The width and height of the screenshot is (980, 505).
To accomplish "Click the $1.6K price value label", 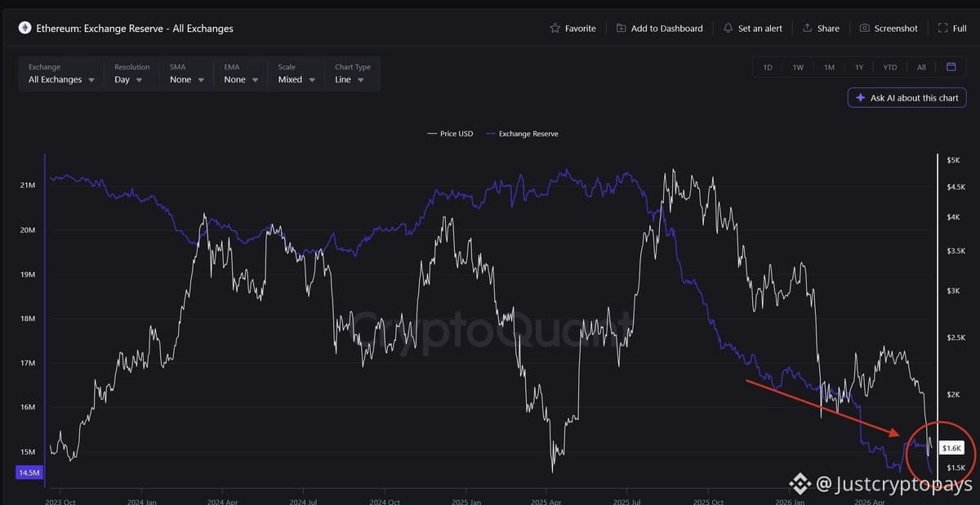I will tap(952, 448).
